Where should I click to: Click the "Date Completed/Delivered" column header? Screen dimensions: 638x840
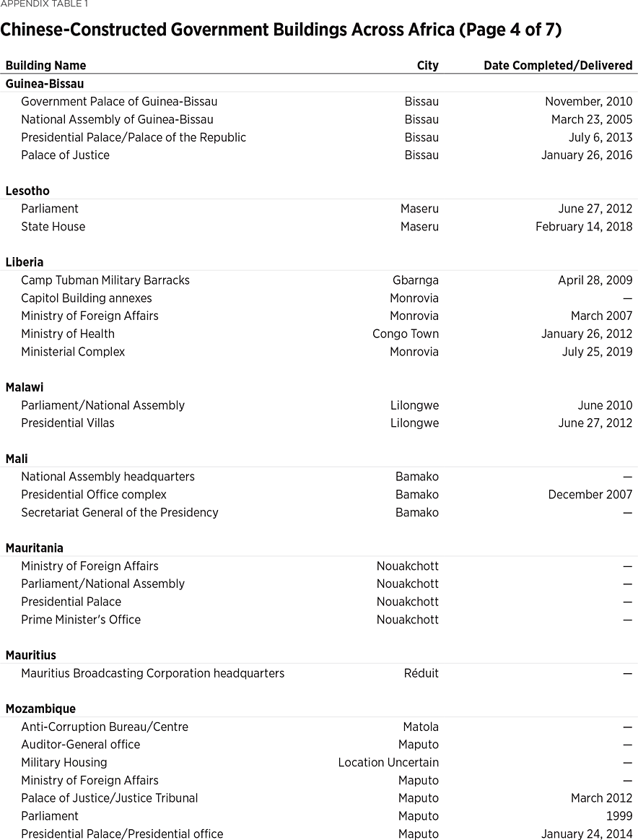point(558,66)
